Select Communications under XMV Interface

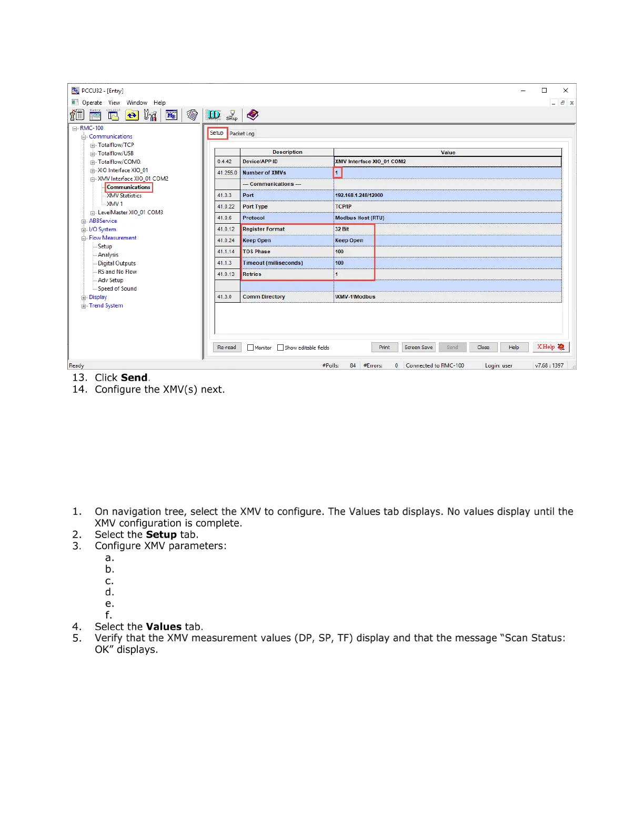128,187
